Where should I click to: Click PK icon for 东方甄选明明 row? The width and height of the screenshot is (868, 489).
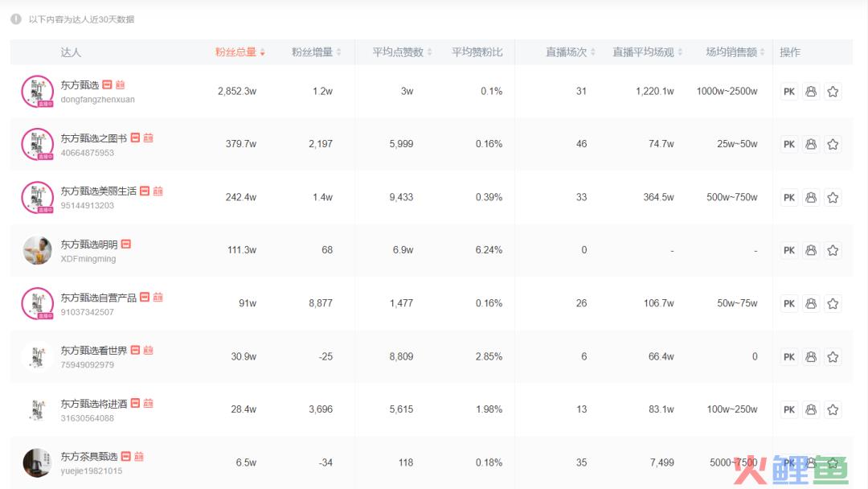pyautogui.click(x=789, y=250)
